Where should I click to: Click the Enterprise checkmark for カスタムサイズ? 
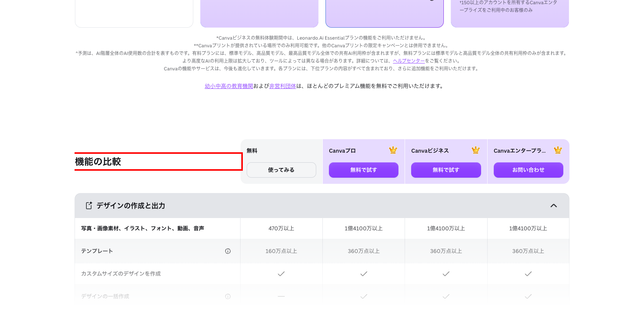pyautogui.click(x=528, y=274)
